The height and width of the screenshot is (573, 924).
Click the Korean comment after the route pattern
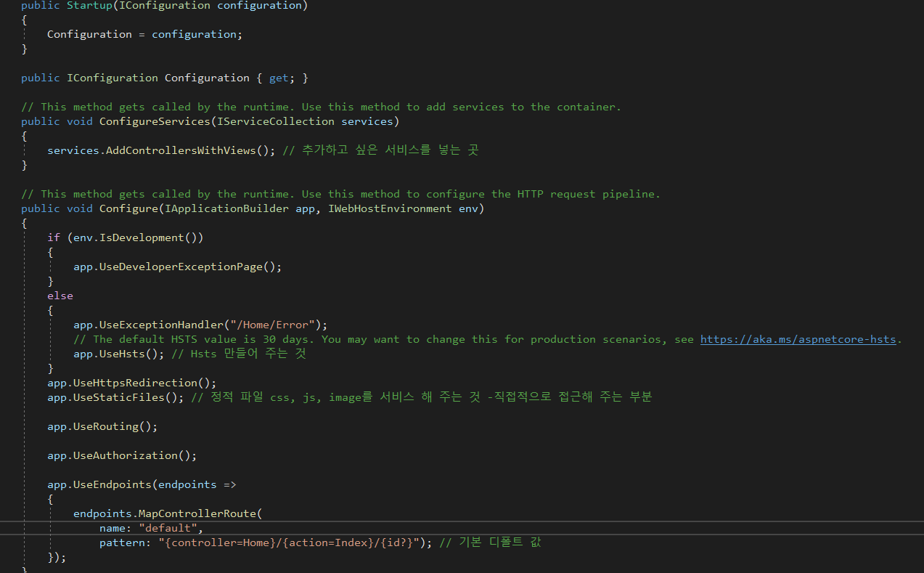[x=490, y=542]
